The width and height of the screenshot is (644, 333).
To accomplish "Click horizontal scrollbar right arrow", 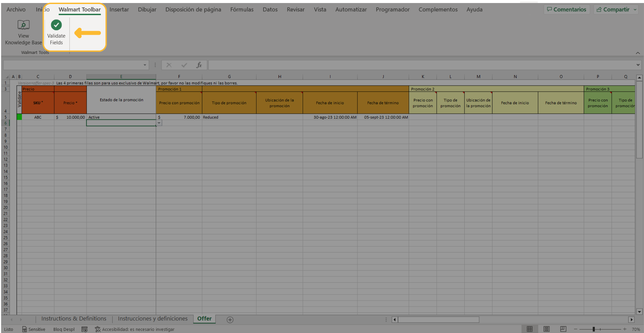I will [631, 320].
